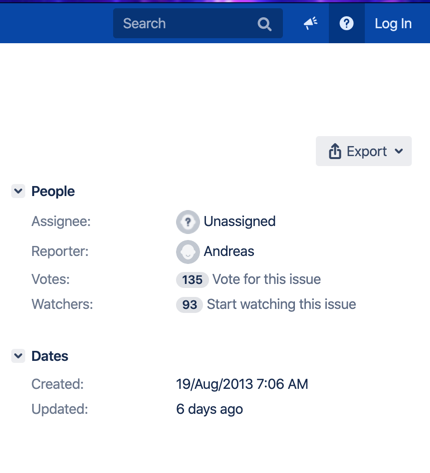Click the People section heading
Image resolution: width=430 pixels, height=473 pixels.
click(53, 191)
